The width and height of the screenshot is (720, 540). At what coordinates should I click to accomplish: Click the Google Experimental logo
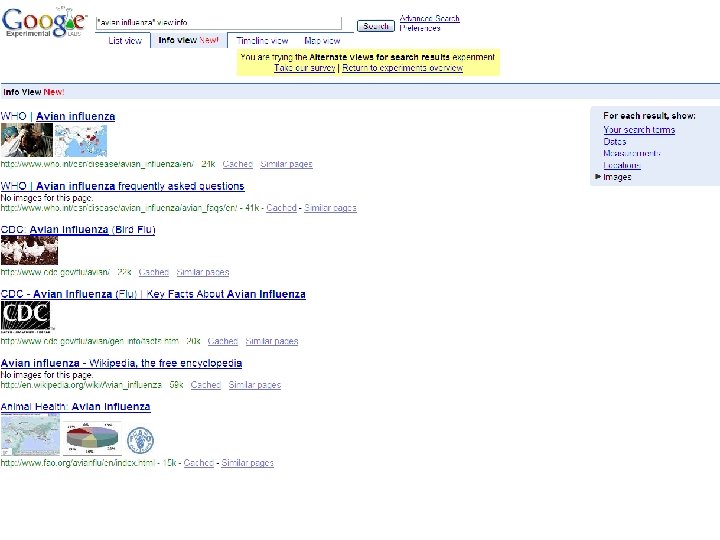pos(44,22)
